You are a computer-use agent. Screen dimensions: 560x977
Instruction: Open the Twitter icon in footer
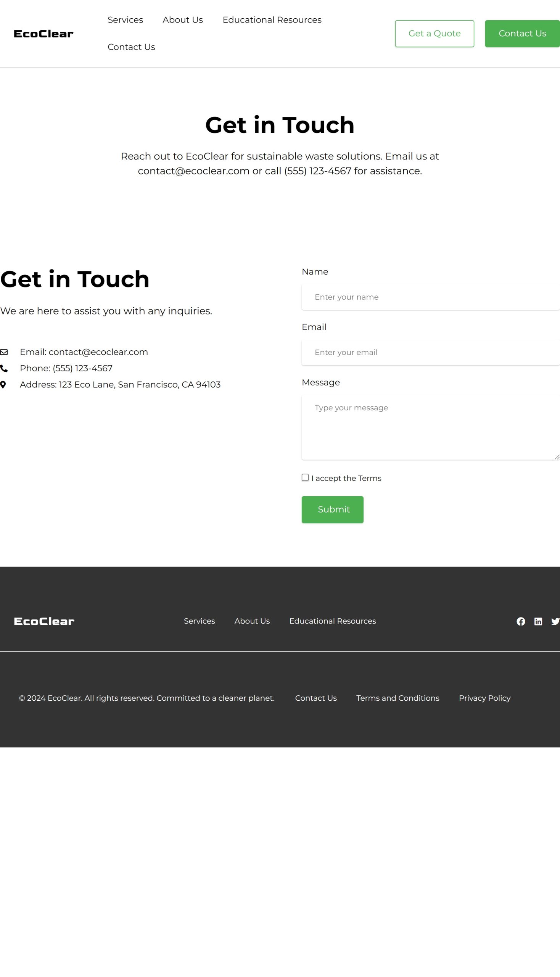tap(555, 621)
